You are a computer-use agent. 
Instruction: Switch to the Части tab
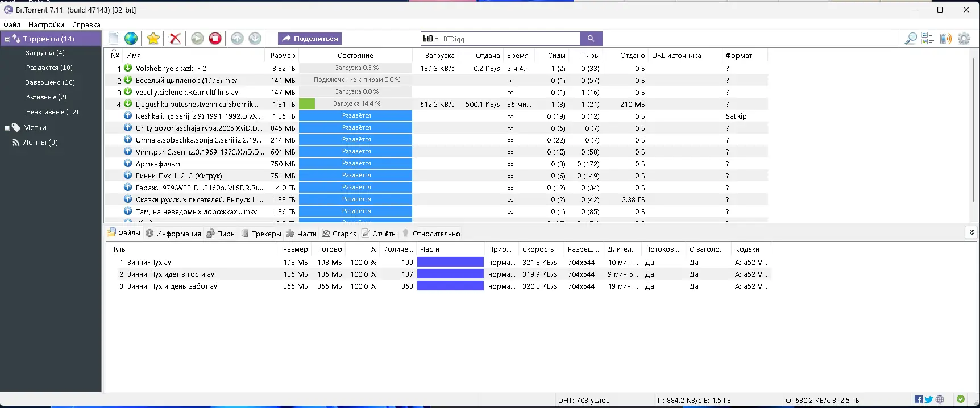pyautogui.click(x=301, y=234)
